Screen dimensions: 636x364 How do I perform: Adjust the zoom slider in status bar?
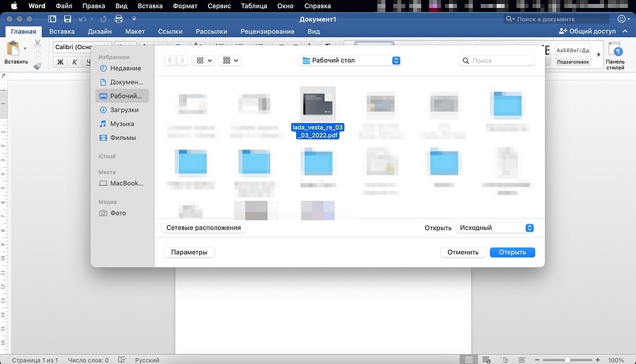coord(566,360)
